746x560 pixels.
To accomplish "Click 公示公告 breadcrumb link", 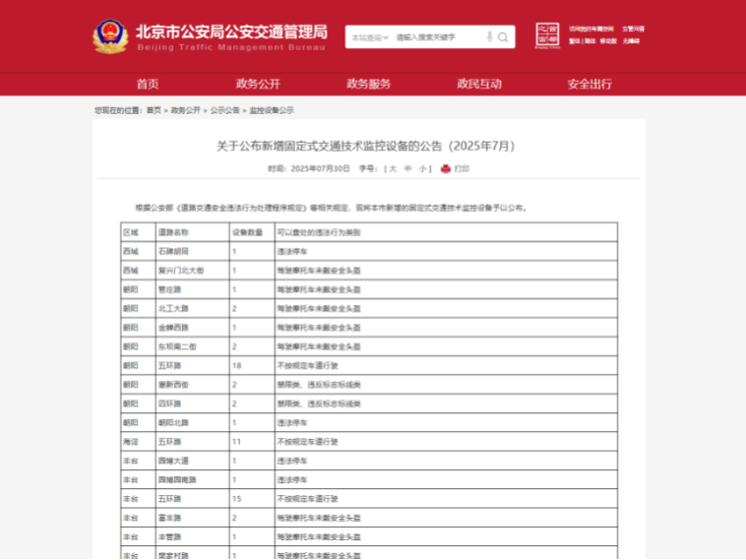I will point(224,110).
